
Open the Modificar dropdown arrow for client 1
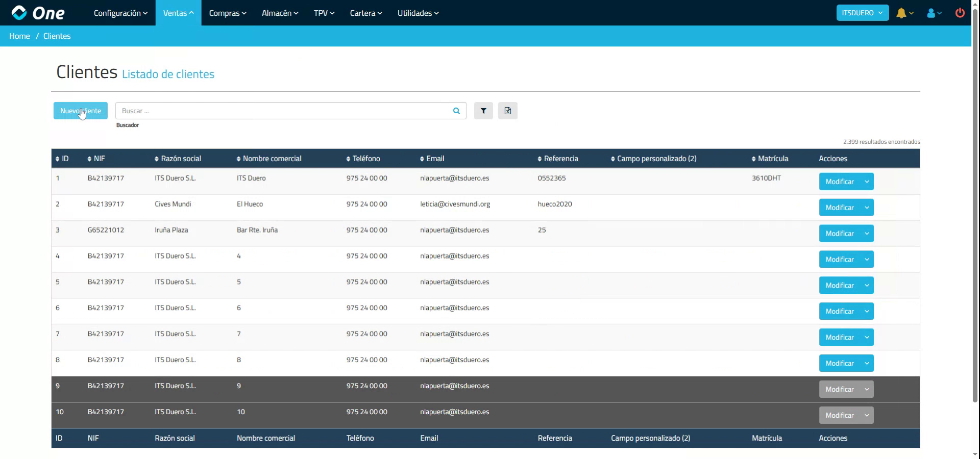866,181
